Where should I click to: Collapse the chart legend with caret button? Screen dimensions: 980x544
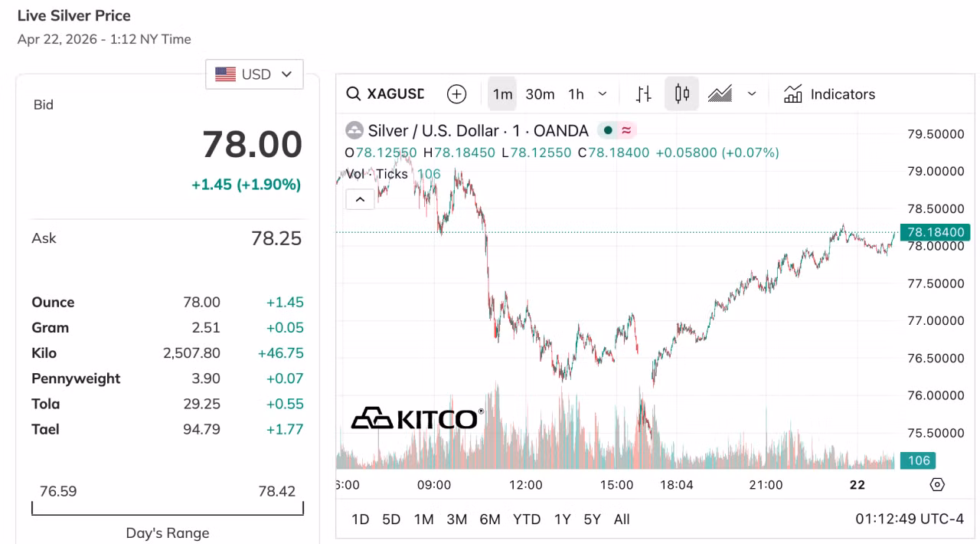click(360, 200)
